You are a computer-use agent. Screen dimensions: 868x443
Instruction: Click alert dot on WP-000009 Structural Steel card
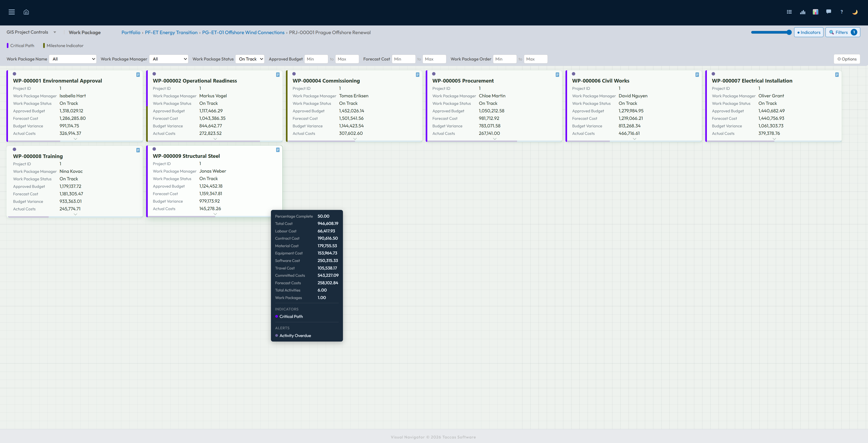click(154, 149)
